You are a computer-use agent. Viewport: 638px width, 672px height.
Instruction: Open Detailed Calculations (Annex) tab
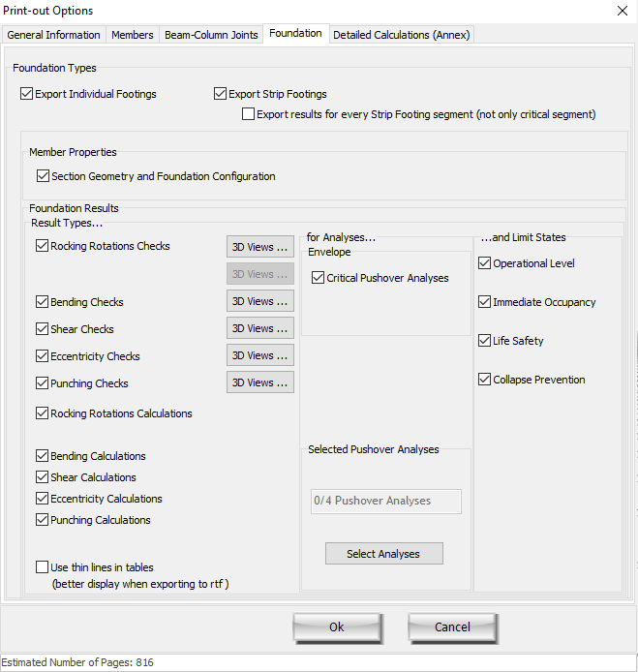pyautogui.click(x=401, y=35)
